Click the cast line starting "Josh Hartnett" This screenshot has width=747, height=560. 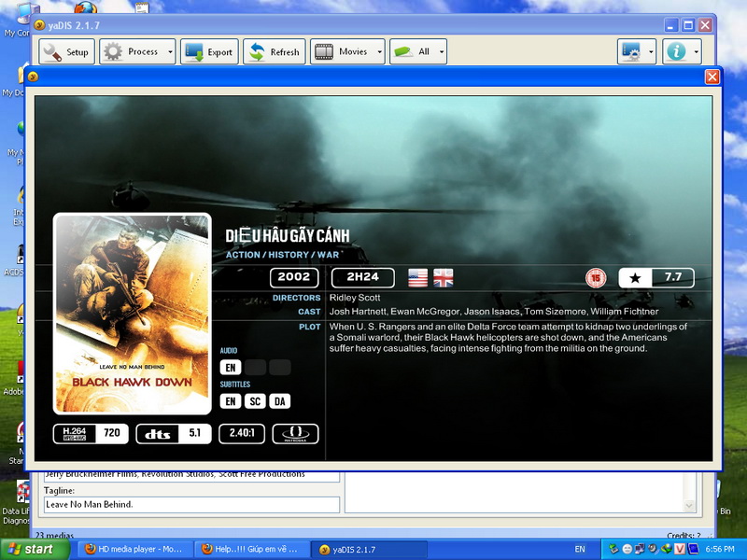click(494, 312)
